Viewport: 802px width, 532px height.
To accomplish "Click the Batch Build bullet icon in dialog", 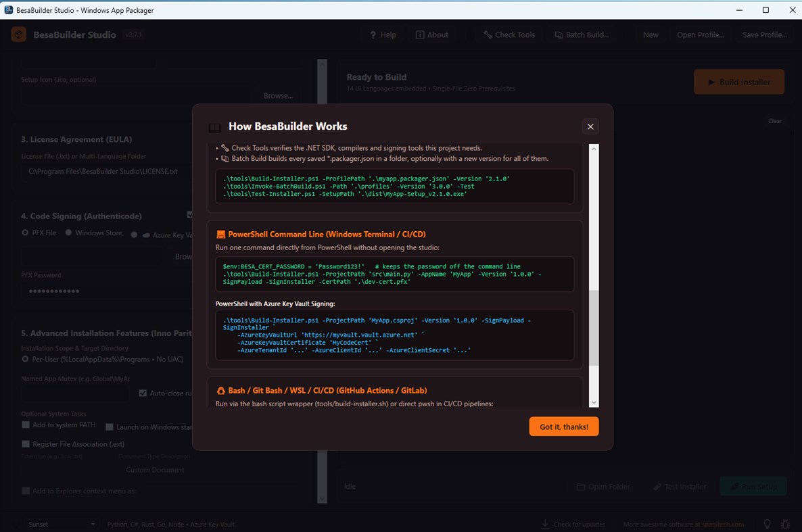I will (225, 159).
